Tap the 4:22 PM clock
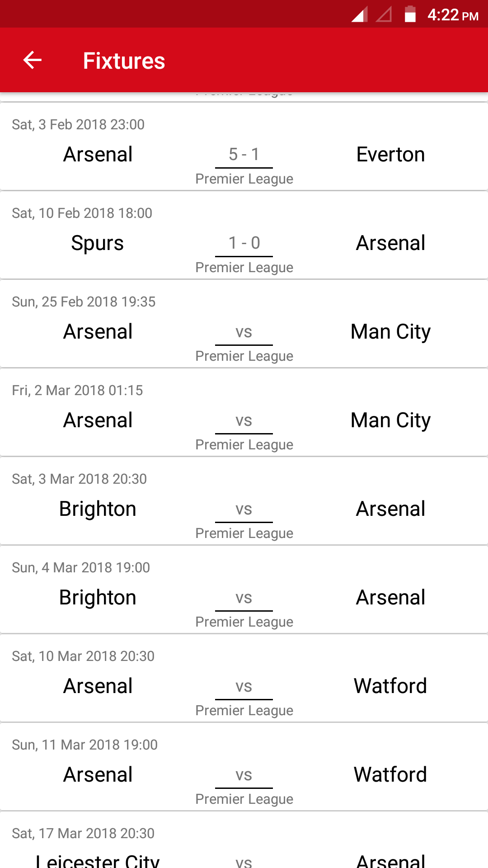488x868 pixels. [453, 15]
